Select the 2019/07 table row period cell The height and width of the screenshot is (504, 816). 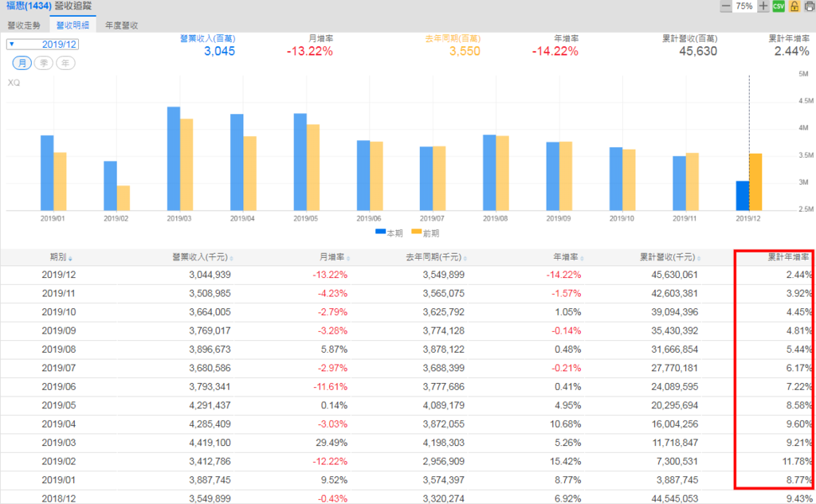(59, 369)
